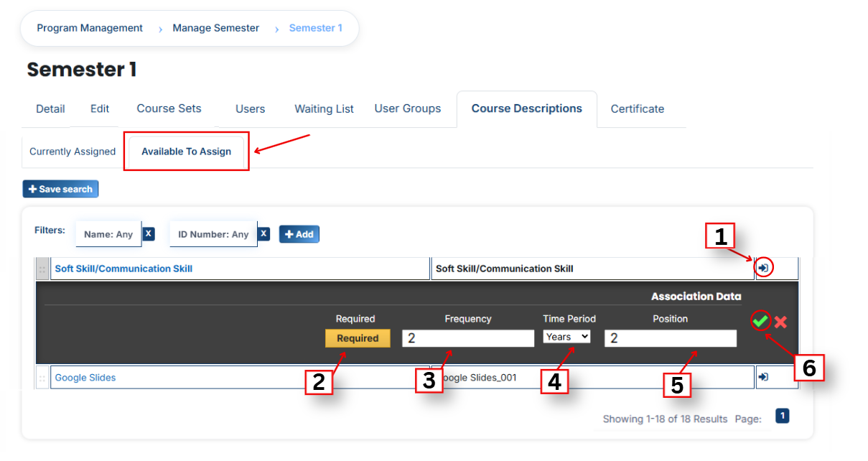Screen dimensions: 868x461
Task: Click the Add filter button
Action: point(299,234)
